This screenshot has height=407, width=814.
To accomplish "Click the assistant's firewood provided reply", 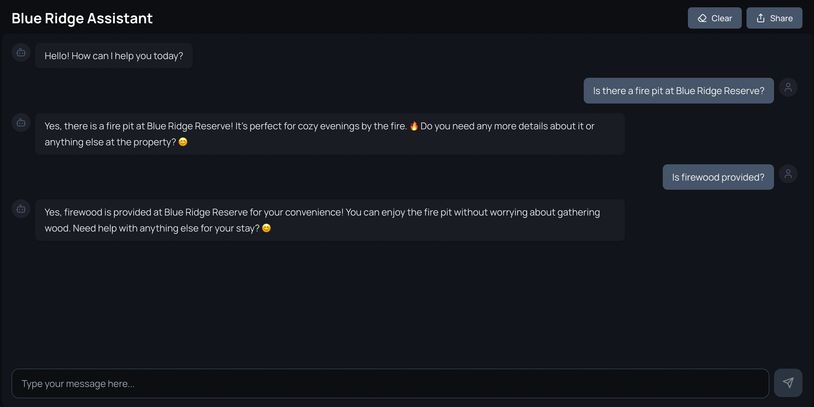I will click(x=330, y=220).
